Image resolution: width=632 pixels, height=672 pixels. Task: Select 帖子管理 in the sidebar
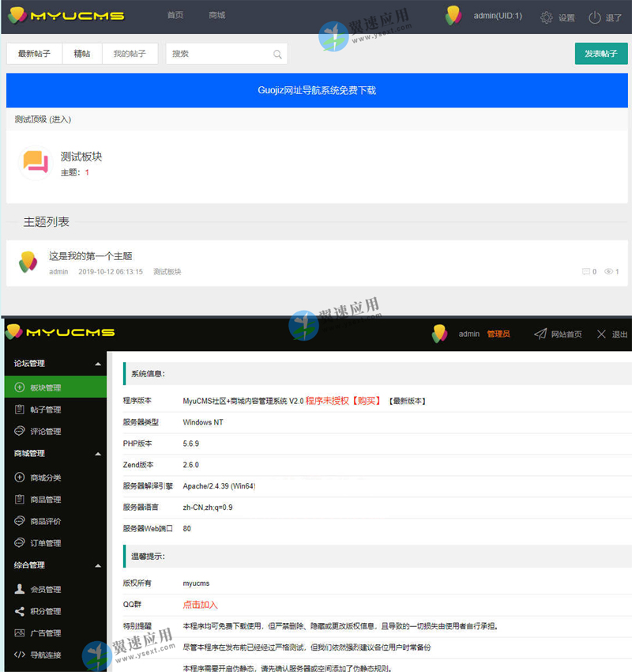(46, 410)
